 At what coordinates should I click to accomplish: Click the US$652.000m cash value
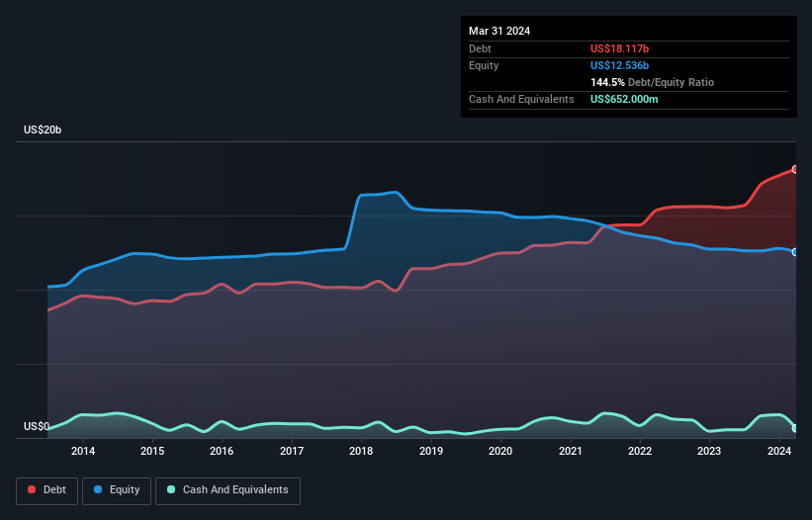pyautogui.click(x=624, y=99)
